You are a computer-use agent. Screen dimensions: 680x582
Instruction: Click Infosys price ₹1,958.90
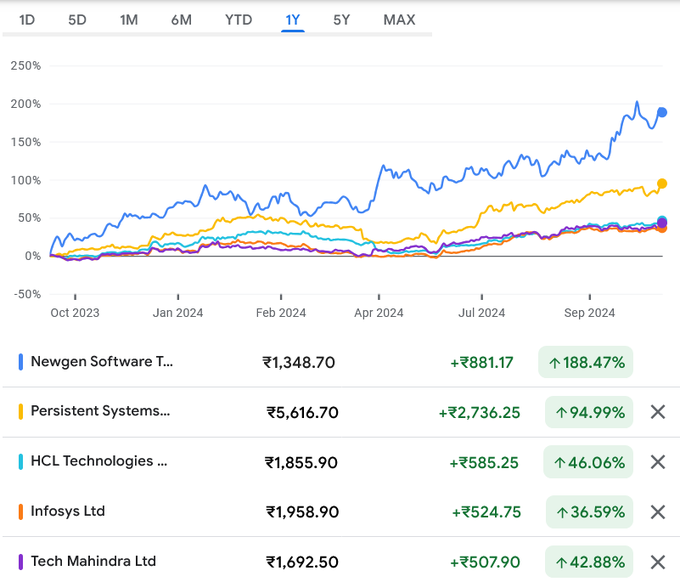pyautogui.click(x=302, y=512)
